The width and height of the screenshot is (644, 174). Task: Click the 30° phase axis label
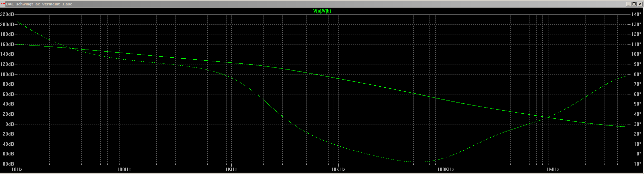637,124
